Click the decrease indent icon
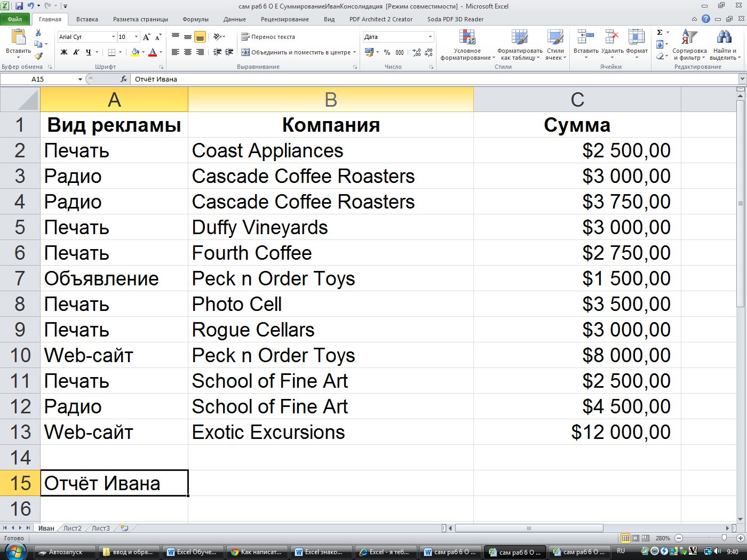The width and height of the screenshot is (747, 560). [x=217, y=52]
